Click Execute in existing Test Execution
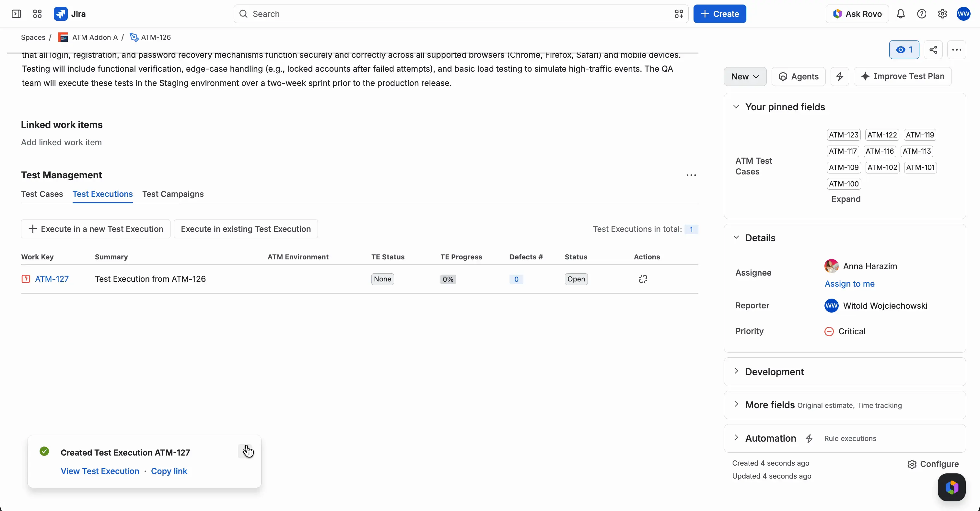Viewport: 980px width, 511px height. (246, 229)
